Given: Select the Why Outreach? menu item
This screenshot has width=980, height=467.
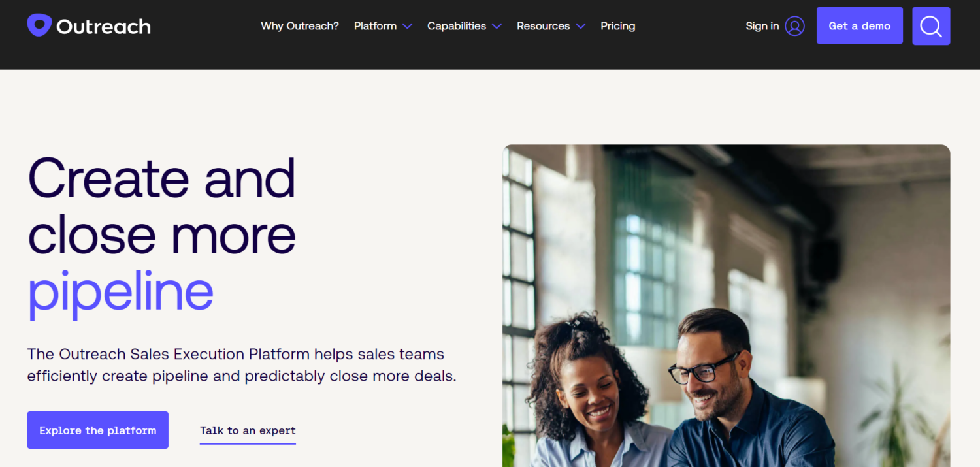Looking at the screenshot, I should [x=299, y=25].
